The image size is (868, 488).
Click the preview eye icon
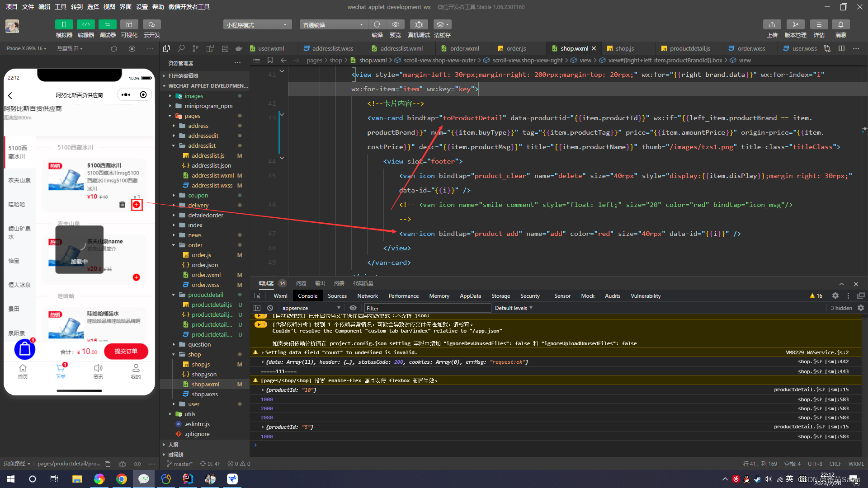(x=396, y=24)
